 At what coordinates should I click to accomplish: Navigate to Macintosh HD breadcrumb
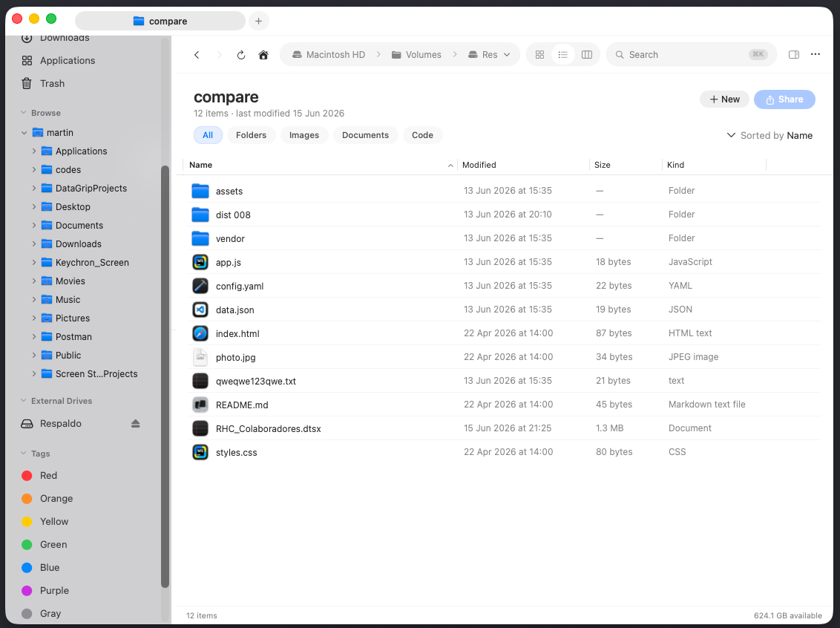[329, 55]
